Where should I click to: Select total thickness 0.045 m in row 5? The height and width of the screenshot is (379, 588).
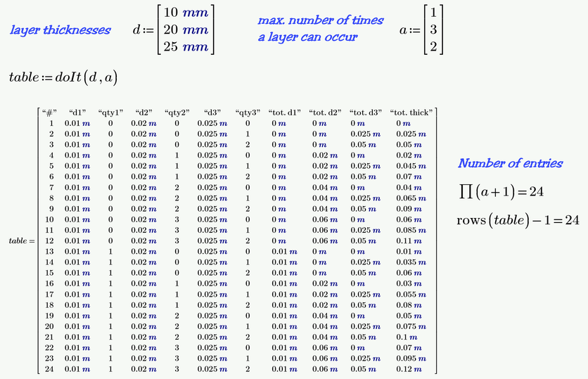(x=411, y=166)
